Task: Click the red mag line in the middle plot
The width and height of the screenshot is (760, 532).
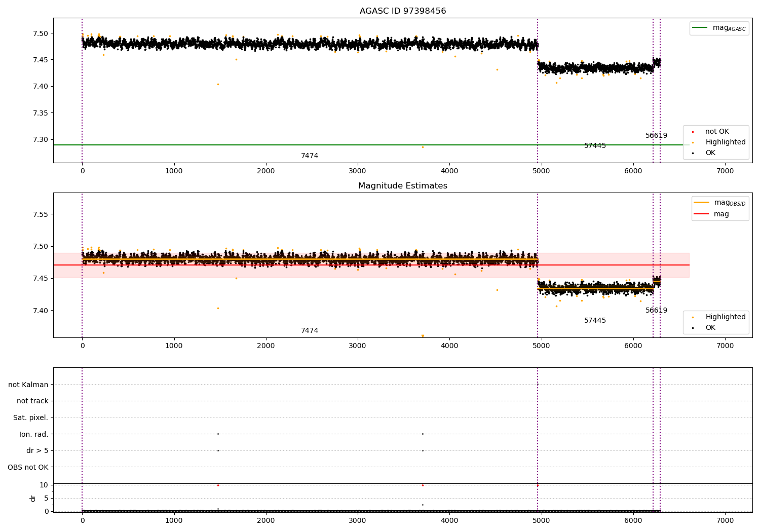Action: (371, 265)
